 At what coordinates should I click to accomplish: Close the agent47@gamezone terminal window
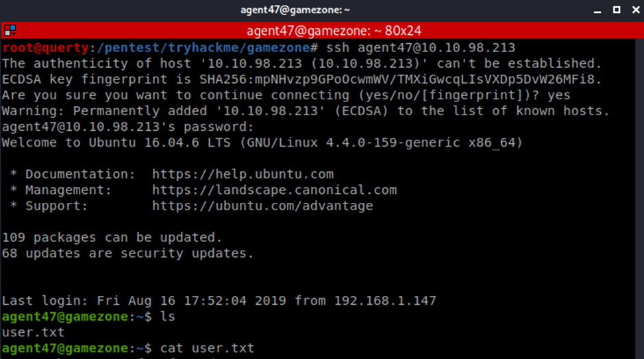point(635,10)
